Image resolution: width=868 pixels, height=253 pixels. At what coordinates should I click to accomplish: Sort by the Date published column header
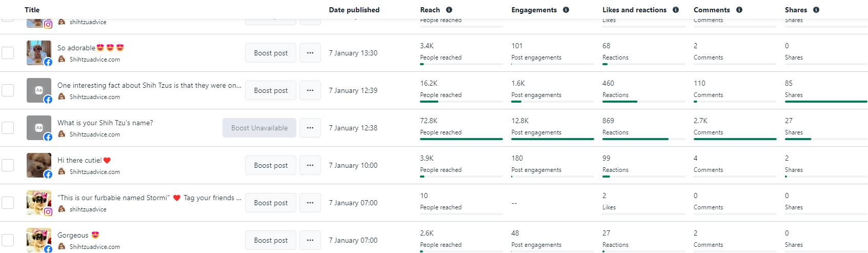pyautogui.click(x=354, y=10)
